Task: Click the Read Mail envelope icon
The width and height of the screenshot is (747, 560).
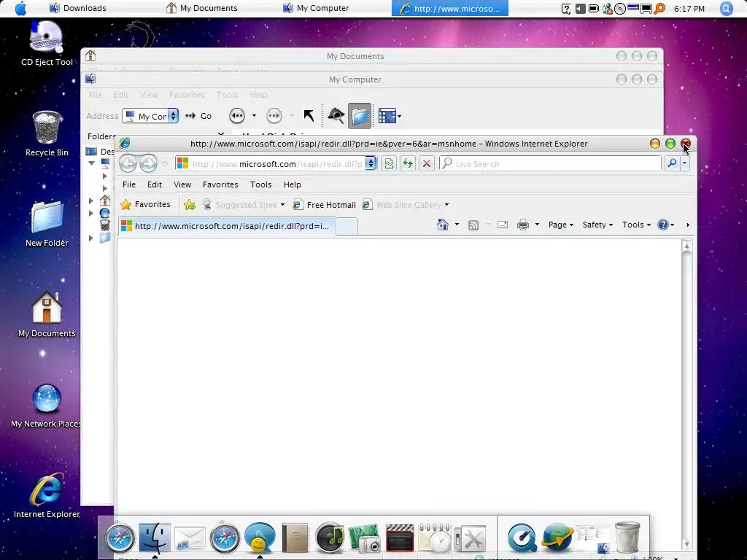Action: [502, 225]
